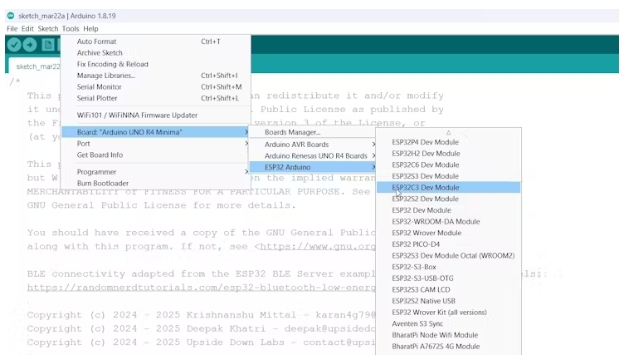Select ESP32S3 Dev Module Octal (WROOM2)
This screenshot has width=622, height=362.
pos(448,256)
